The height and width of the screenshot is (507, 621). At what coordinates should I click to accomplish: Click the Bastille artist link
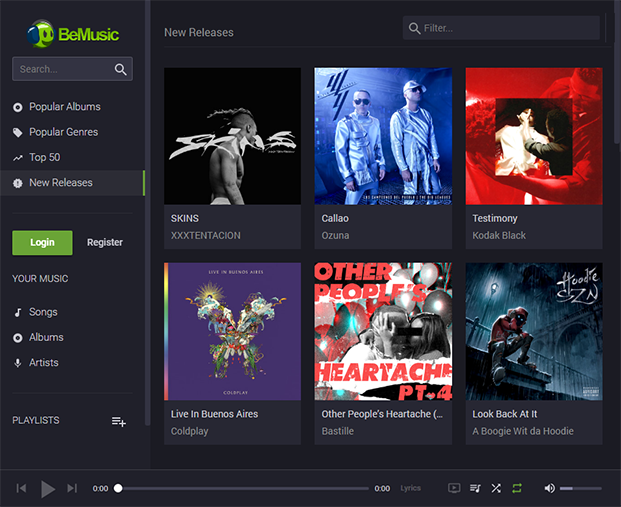[x=337, y=431]
